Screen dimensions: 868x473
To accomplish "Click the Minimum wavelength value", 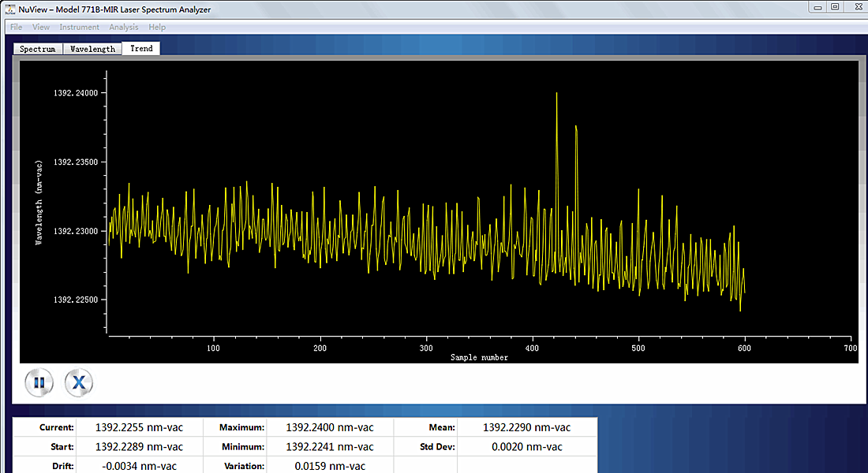I will (329, 447).
